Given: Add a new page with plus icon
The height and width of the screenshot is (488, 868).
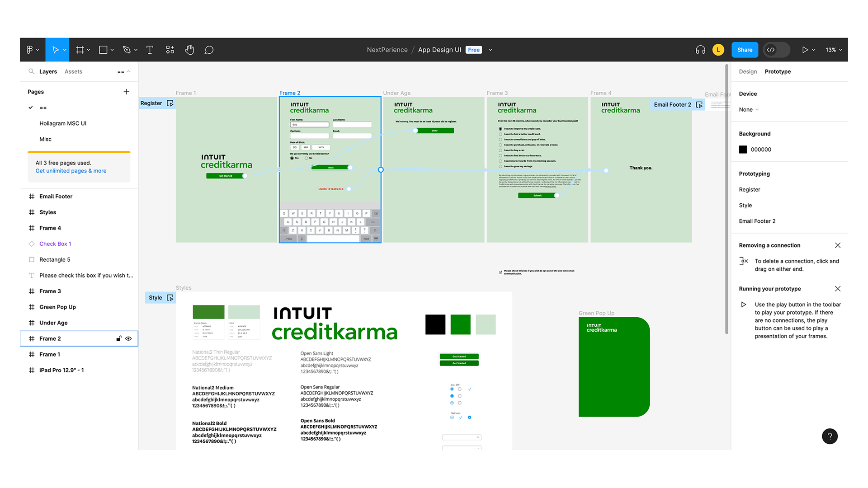Looking at the screenshot, I should pos(126,92).
